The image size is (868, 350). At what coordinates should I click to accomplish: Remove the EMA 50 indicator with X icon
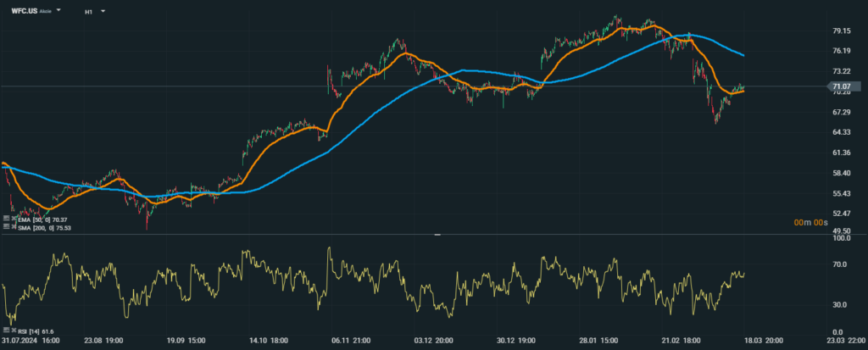[x=13, y=219]
